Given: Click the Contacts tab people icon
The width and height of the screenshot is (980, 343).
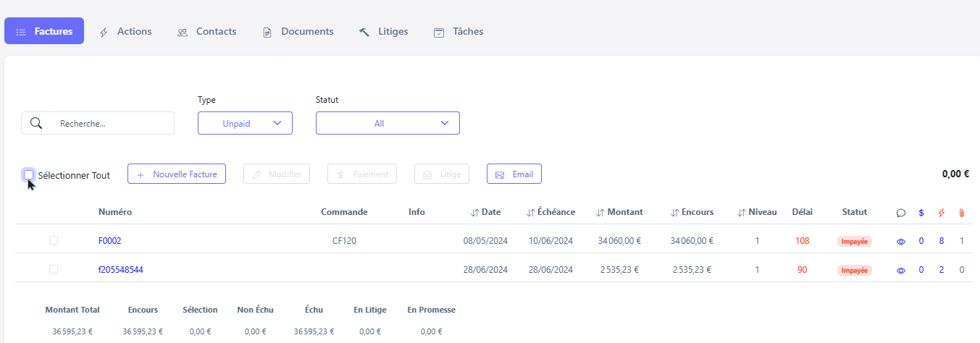Looking at the screenshot, I should (183, 32).
